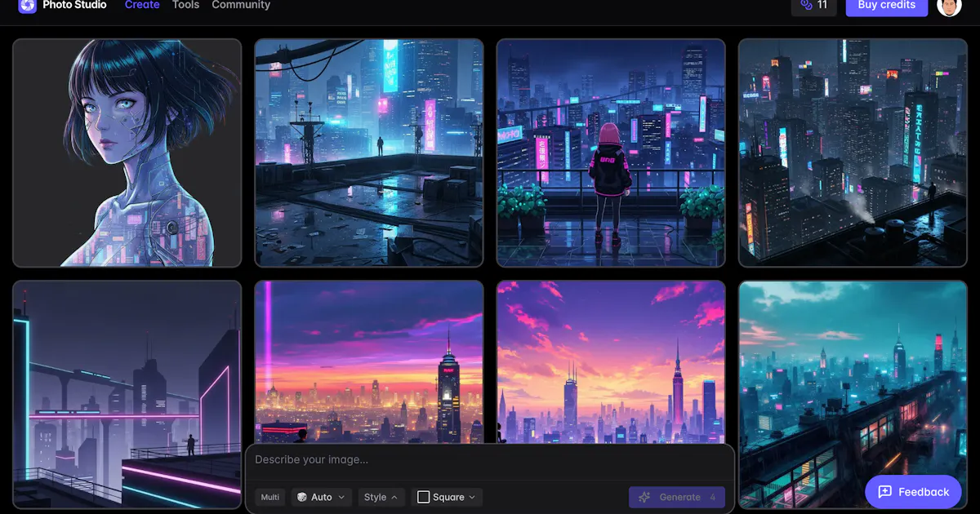Click the Photo Studio logo icon
980x514 pixels.
tap(28, 5)
